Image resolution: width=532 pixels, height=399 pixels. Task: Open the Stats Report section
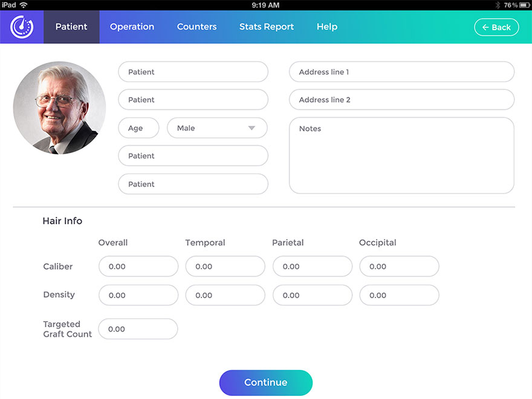tap(266, 27)
